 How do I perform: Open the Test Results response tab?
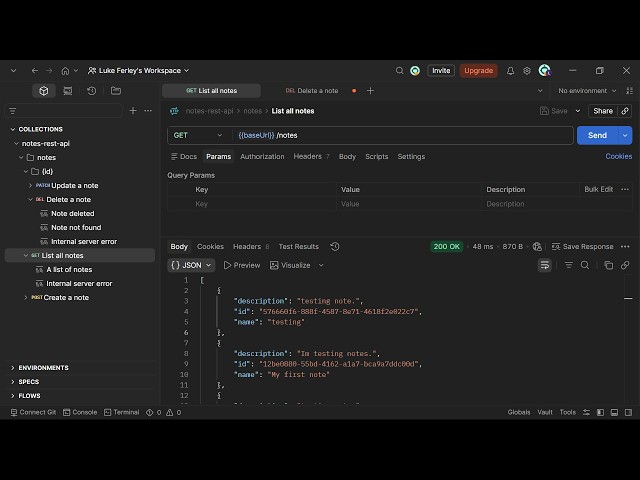pos(299,247)
